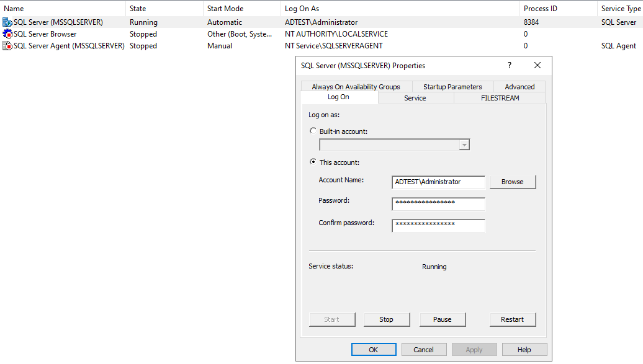Click process ID 8384 cell
The height and width of the screenshot is (364, 643).
click(x=531, y=22)
